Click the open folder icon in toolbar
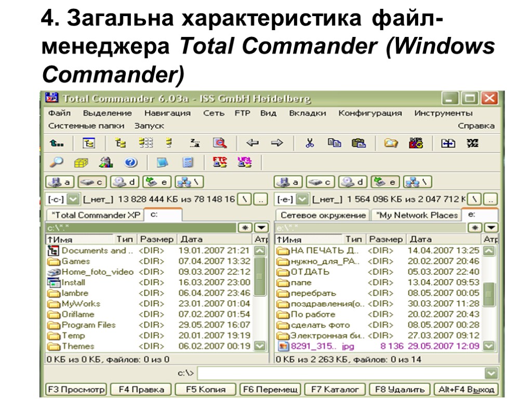Image resolution: width=532 pixels, height=399 pixels. coord(391,143)
